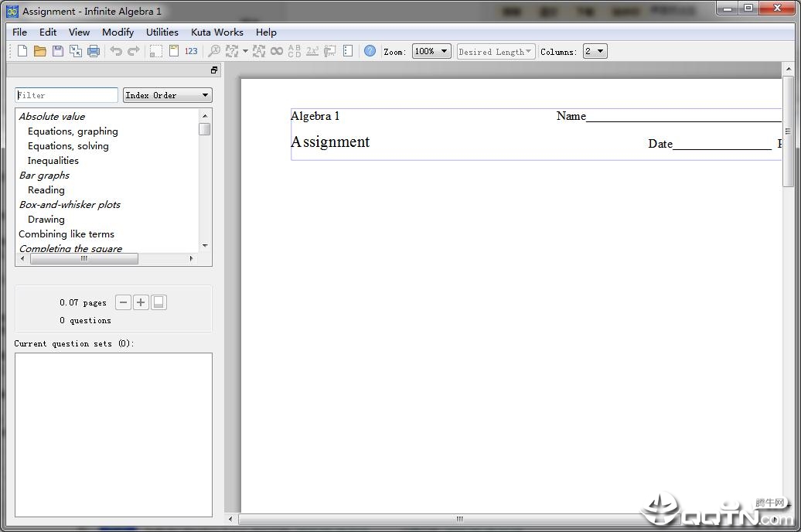Create a new assignment with the blank page icon
The image size is (801, 532).
22,50
